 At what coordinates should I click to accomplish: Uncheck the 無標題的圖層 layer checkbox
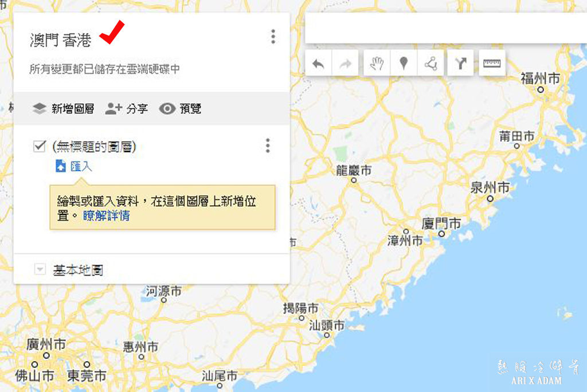(40, 146)
